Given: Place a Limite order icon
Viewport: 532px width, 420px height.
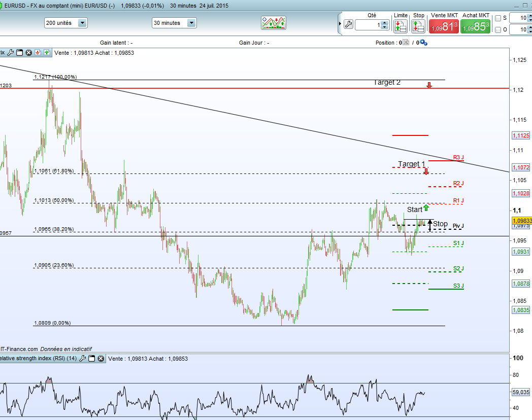Looking at the screenshot, I should click(401, 26).
